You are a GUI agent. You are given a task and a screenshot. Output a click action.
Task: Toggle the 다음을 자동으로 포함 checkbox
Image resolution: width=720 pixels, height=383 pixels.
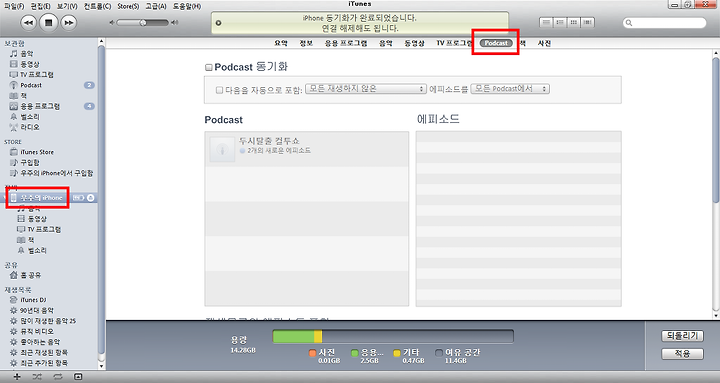click(x=219, y=90)
